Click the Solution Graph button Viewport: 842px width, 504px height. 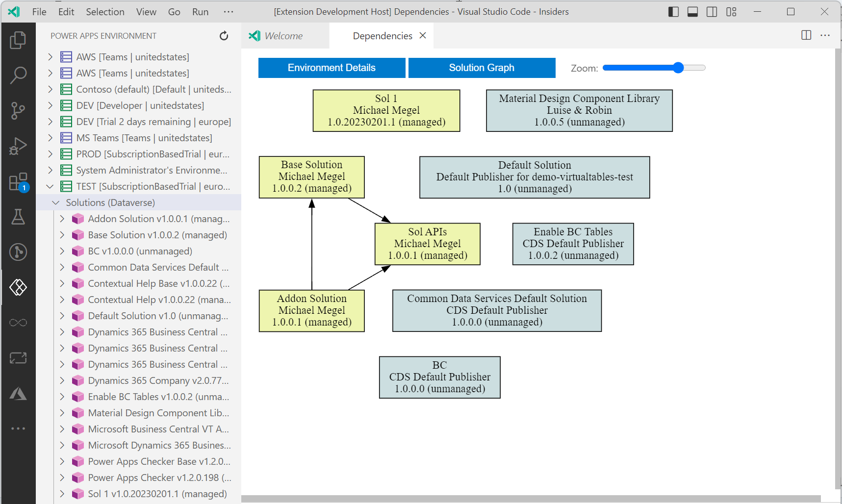tap(482, 68)
